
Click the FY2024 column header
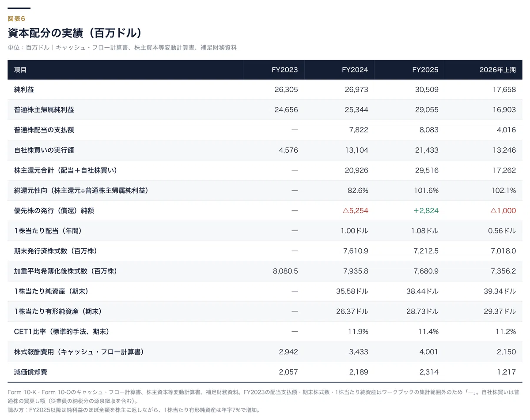(355, 70)
